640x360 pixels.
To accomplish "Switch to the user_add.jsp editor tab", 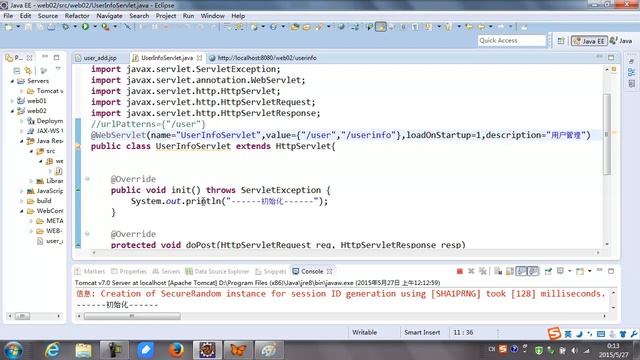I will (96, 58).
